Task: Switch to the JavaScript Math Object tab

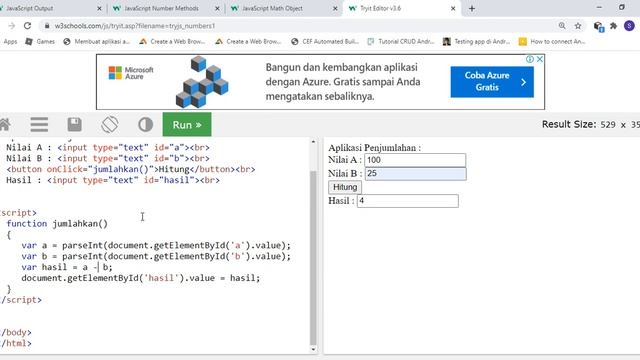Action: [284, 8]
